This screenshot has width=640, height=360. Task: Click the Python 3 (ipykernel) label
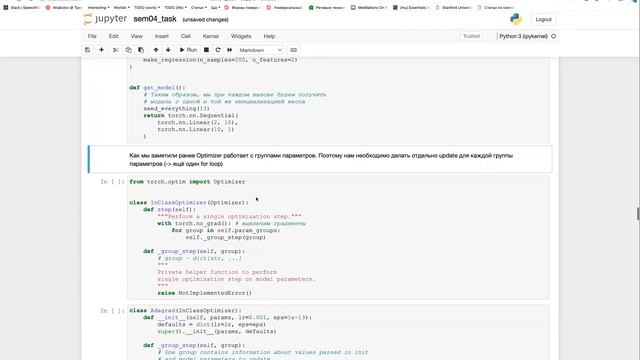click(x=523, y=36)
